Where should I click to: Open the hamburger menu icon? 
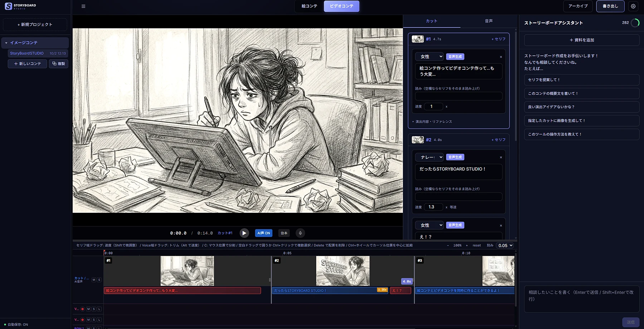[83, 6]
